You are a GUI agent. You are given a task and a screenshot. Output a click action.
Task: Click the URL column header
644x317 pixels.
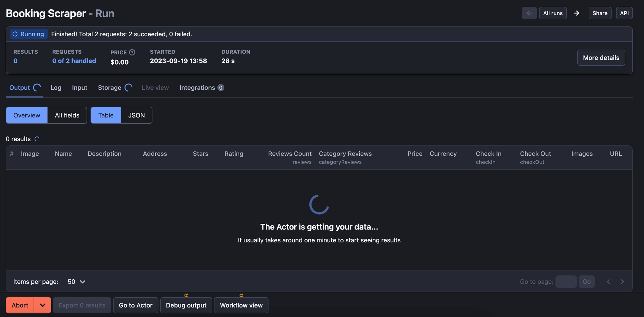pos(616,154)
